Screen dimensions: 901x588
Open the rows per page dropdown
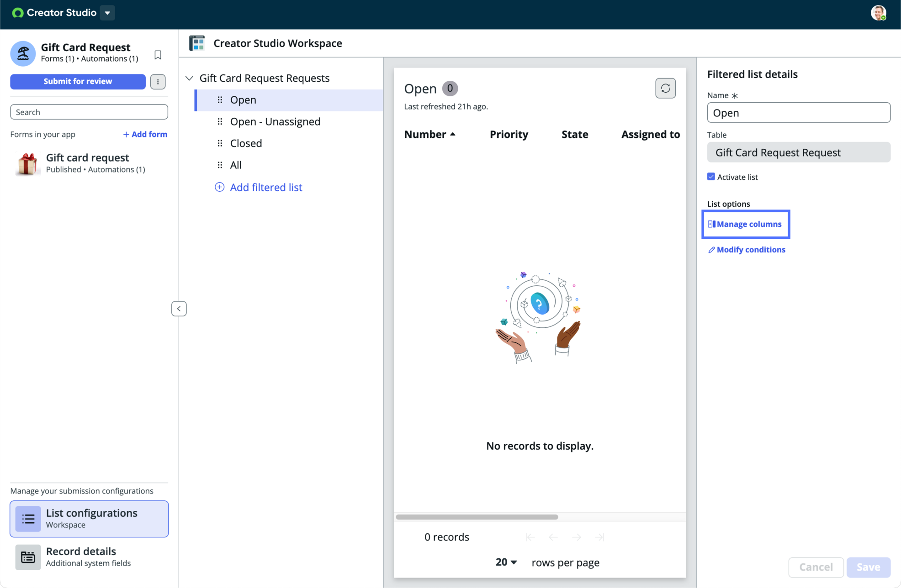click(506, 562)
